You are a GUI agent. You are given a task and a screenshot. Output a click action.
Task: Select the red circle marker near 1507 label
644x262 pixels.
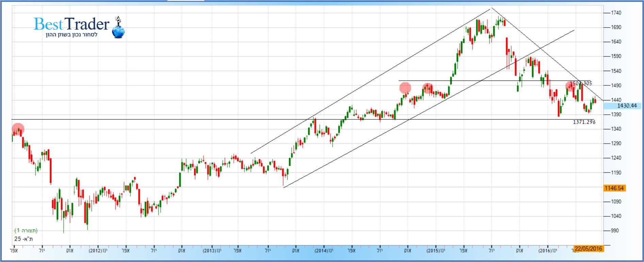coord(570,86)
